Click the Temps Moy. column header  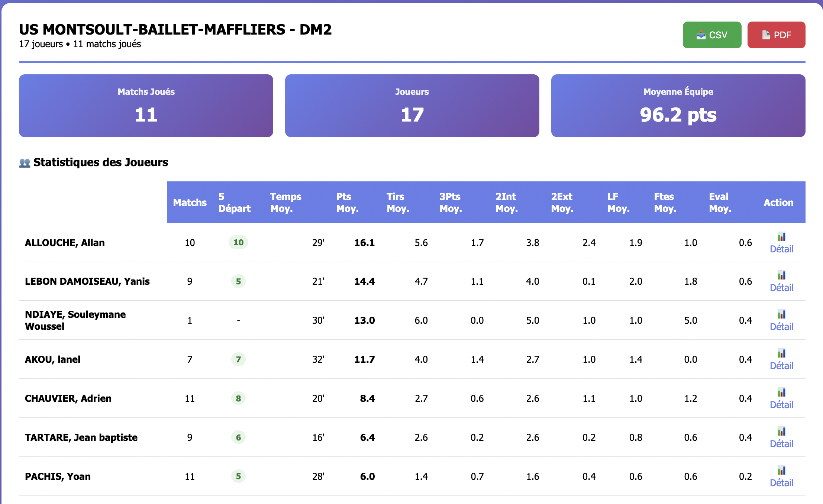(x=285, y=202)
